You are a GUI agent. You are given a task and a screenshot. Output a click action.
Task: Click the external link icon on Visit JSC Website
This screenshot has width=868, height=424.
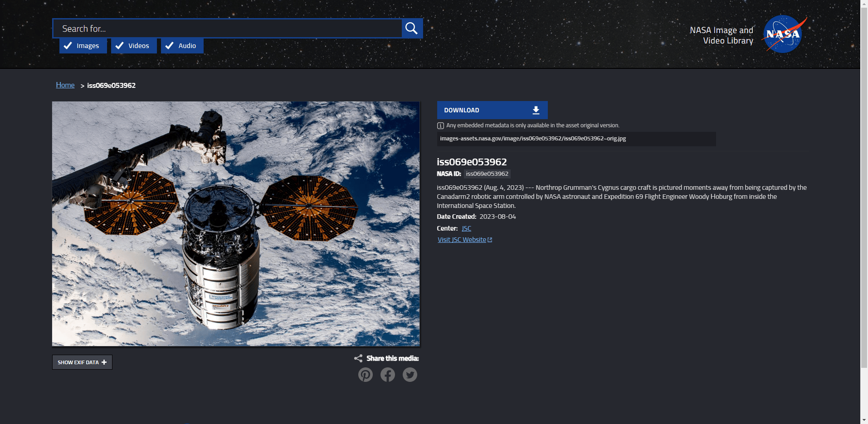tap(490, 239)
